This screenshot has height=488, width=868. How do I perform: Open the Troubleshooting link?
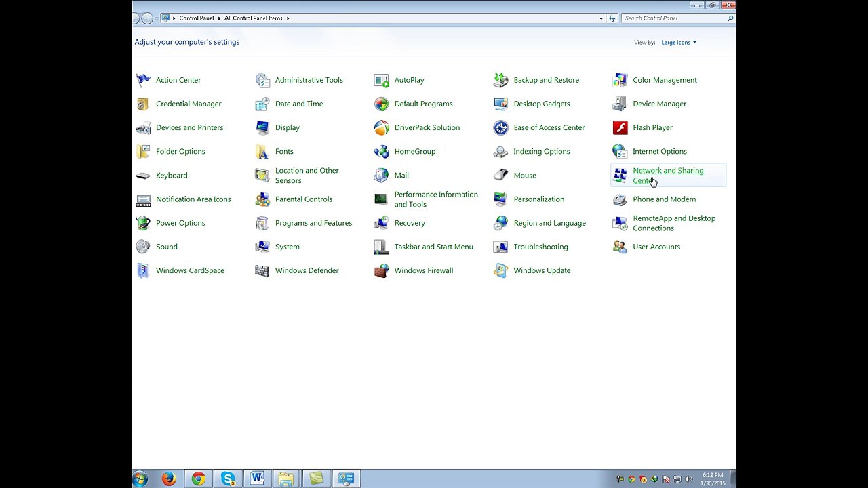pyautogui.click(x=541, y=247)
